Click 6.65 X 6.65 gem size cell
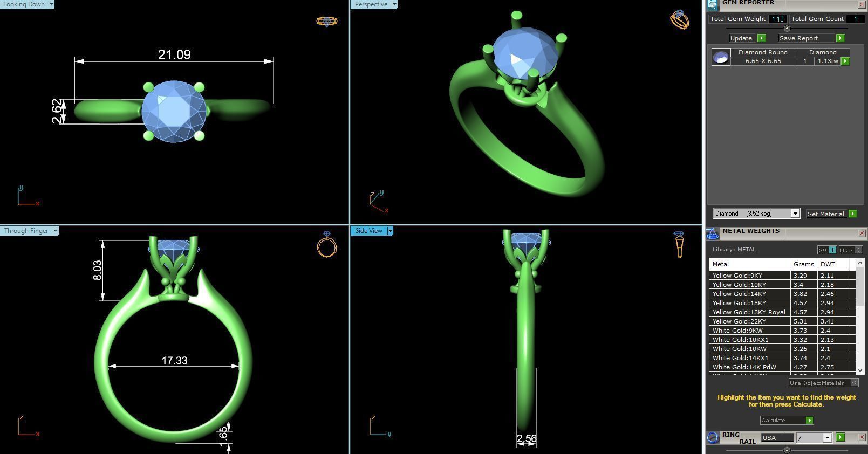Screen dimensions: 868x454 [x=763, y=61]
